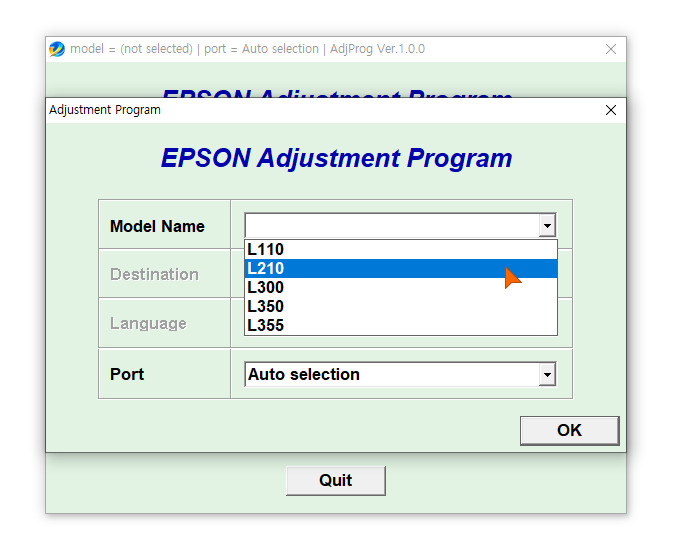
Task: Collapse the Model Name dropdown arrow
Action: (x=547, y=225)
